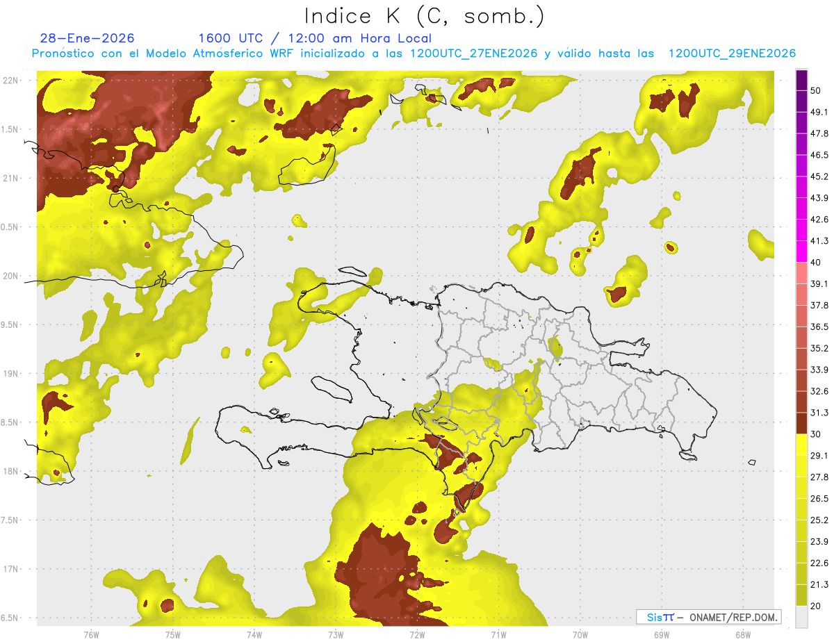Click the colorbar value '20'
Viewport: 834px width, 644px height.
tap(817, 606)
